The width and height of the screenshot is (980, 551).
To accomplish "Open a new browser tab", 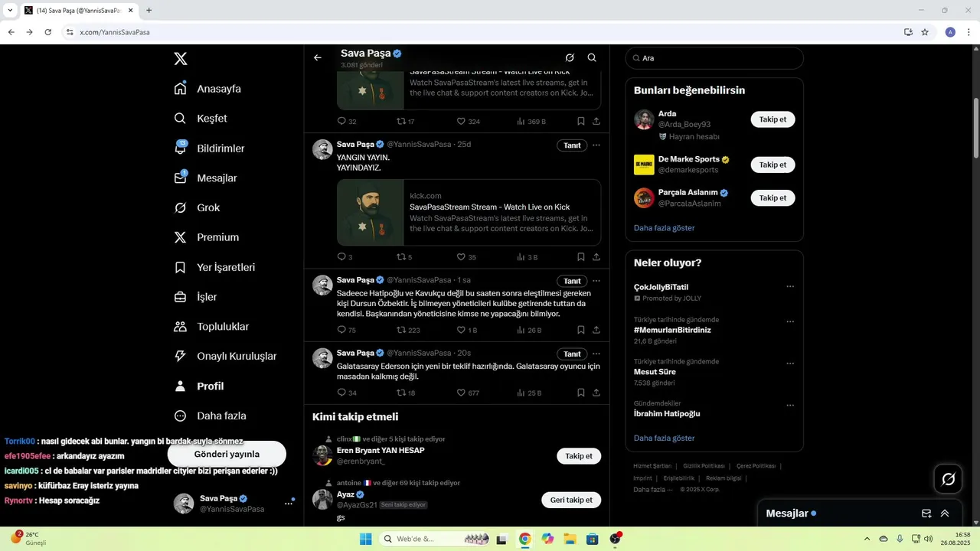I will point(149,10).
